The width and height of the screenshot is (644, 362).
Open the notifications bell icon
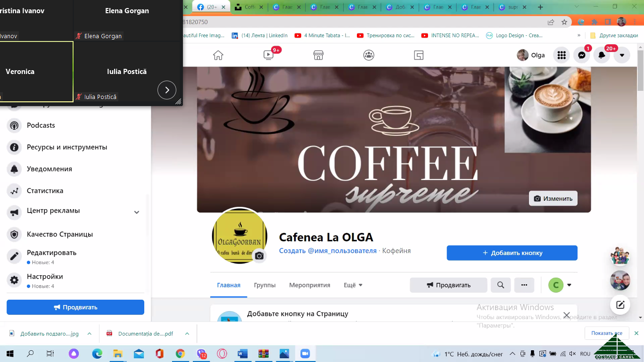pyautogui.click(x=602, y=55)
